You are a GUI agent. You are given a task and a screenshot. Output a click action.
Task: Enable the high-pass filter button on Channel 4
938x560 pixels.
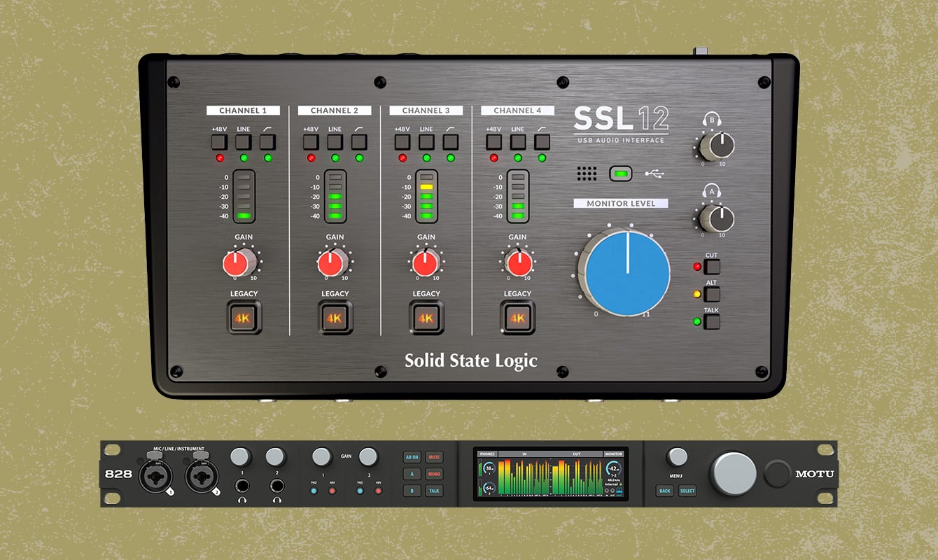[x=542, y=142]
